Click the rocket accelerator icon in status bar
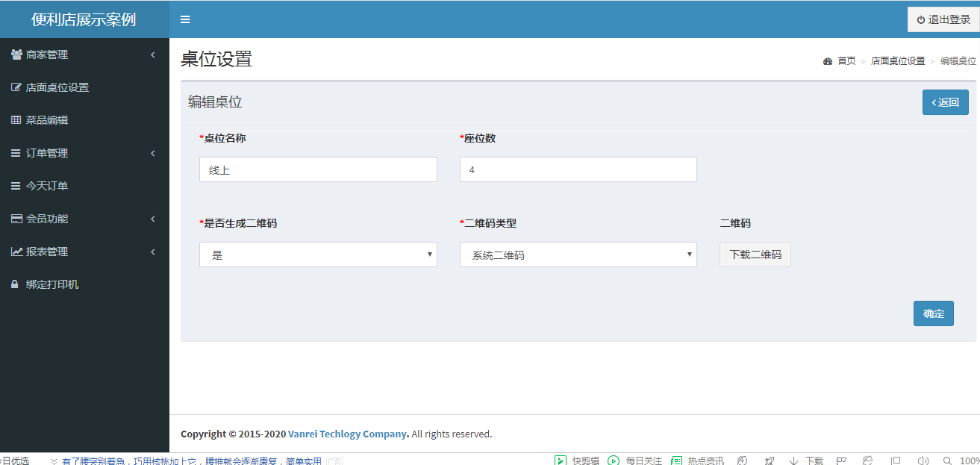Viewport: 980px width, 465px height. (770, 461)
